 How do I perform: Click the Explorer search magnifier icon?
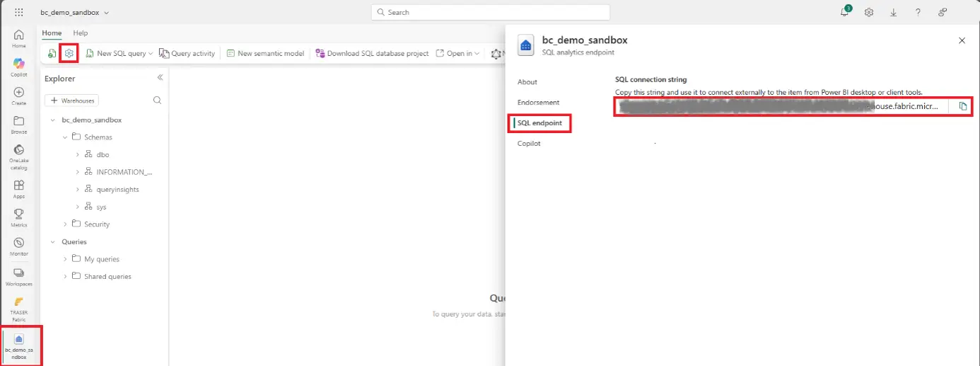point(158,101)
